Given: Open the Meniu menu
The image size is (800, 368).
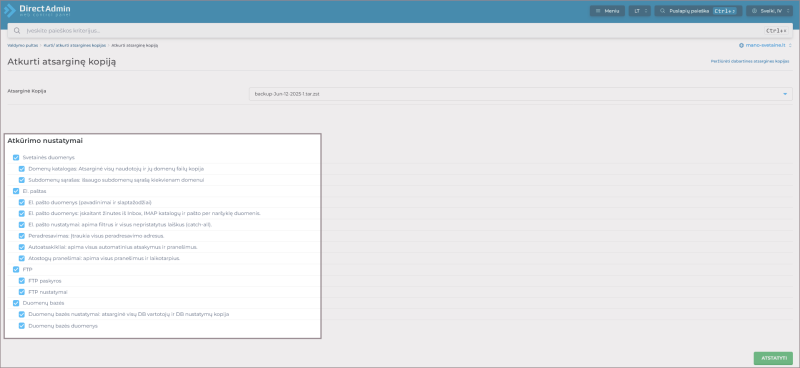Looking at the screenshot, I should coord(607,11).
